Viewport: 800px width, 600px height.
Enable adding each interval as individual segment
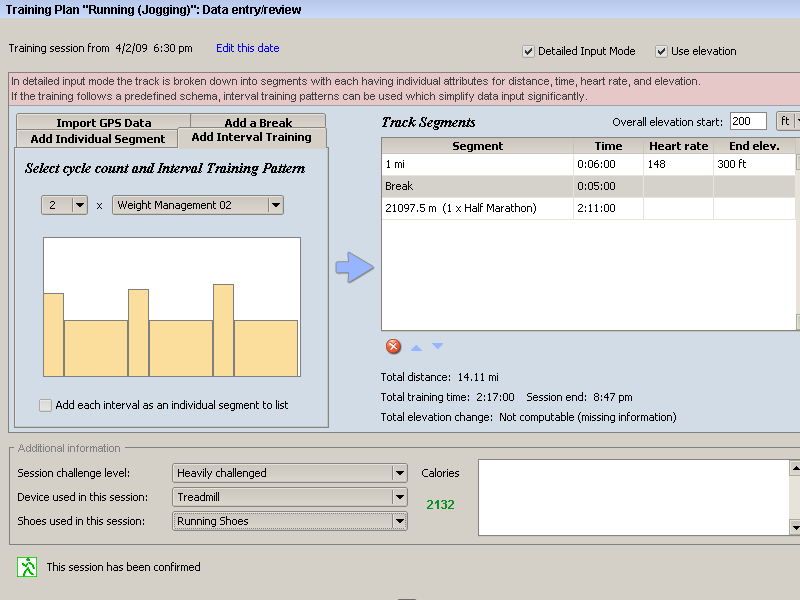(46, 405)
